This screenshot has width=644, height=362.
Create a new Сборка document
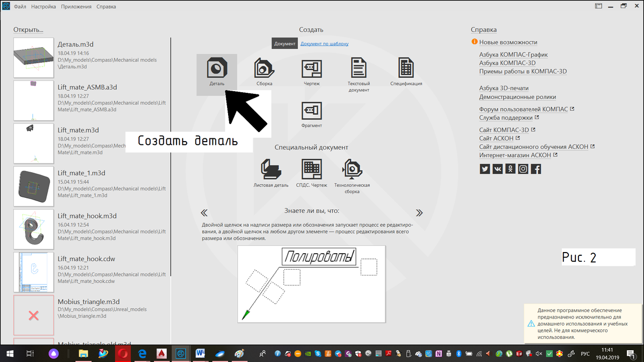pos(264,72)
